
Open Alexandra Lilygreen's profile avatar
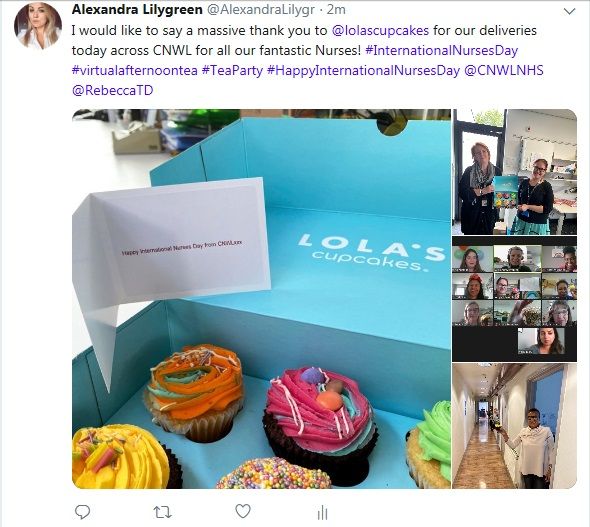(x=38, y=26)
